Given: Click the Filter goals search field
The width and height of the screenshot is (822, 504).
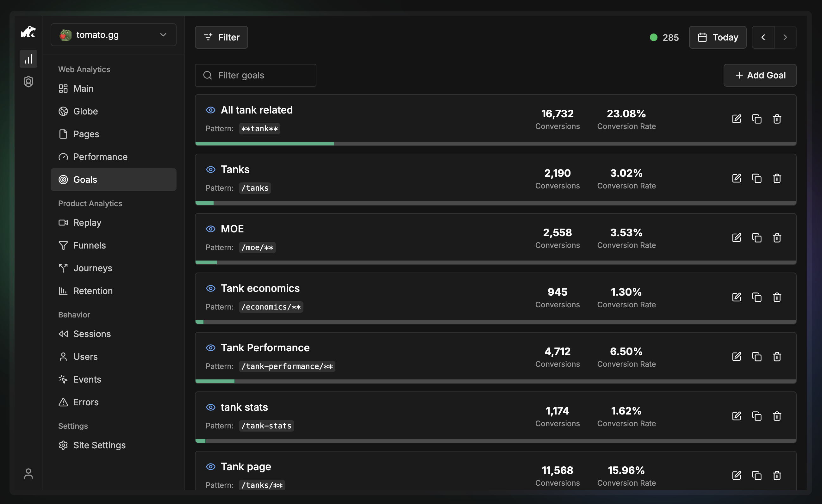Looking at the screenshot, I should click(x=256, y=75).
